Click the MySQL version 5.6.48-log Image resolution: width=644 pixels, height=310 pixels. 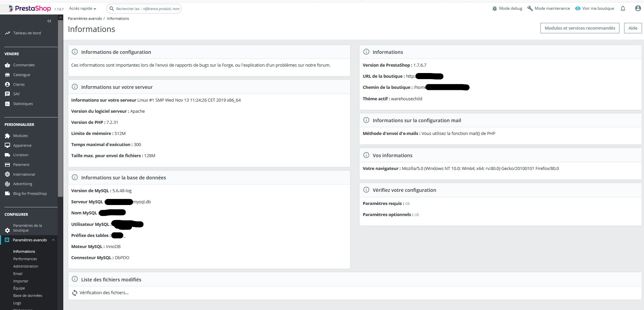(x=122, y=191)
